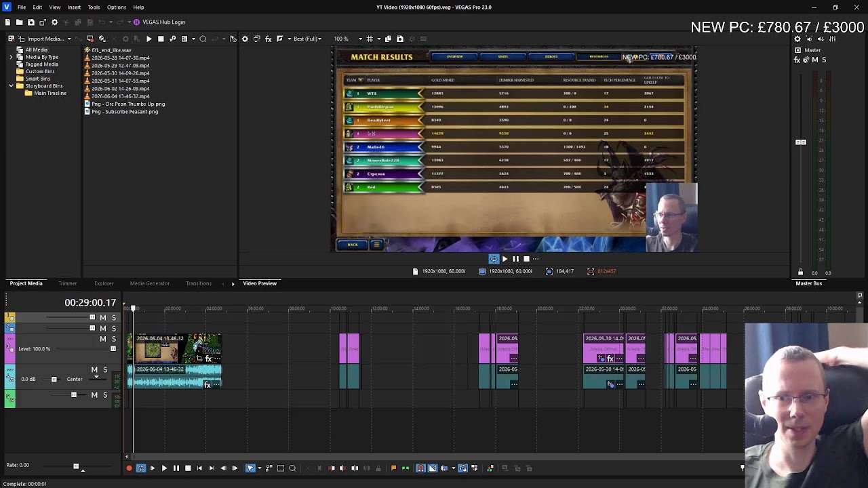
Task: Open the Edit menu
Action: pyautogui.click(x=37, y=7)
